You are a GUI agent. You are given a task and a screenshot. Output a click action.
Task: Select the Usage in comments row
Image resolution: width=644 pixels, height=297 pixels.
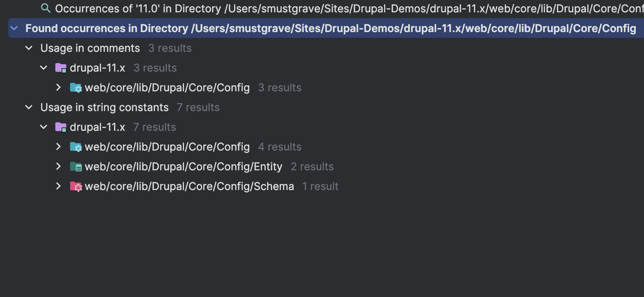click(x=116, y=48)
